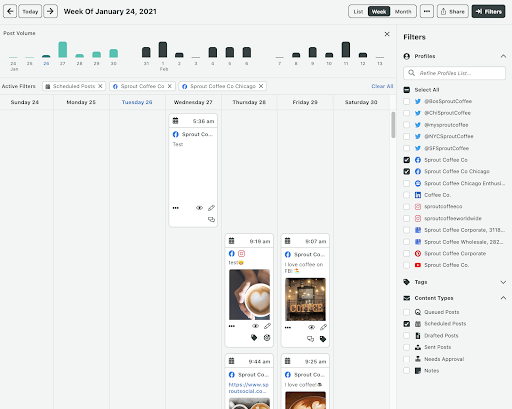This screenshot has width=512, height=409.
Task: Uncheck the Scheduled Posts content type
Action: 407,324
